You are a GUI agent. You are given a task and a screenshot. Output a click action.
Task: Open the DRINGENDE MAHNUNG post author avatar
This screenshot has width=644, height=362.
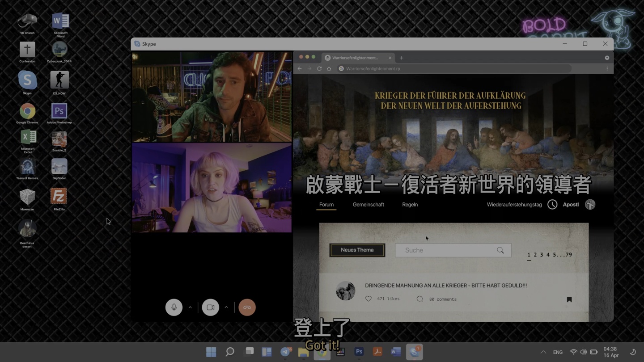click(x=345, y=291)
